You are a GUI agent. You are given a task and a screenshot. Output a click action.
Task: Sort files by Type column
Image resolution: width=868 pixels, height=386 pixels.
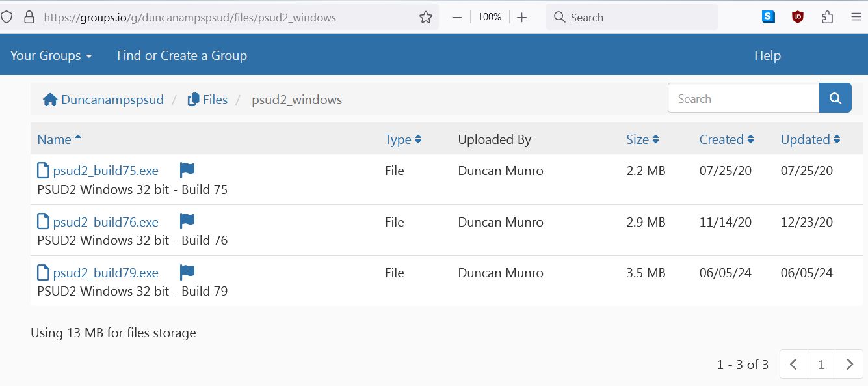point(403,139)
